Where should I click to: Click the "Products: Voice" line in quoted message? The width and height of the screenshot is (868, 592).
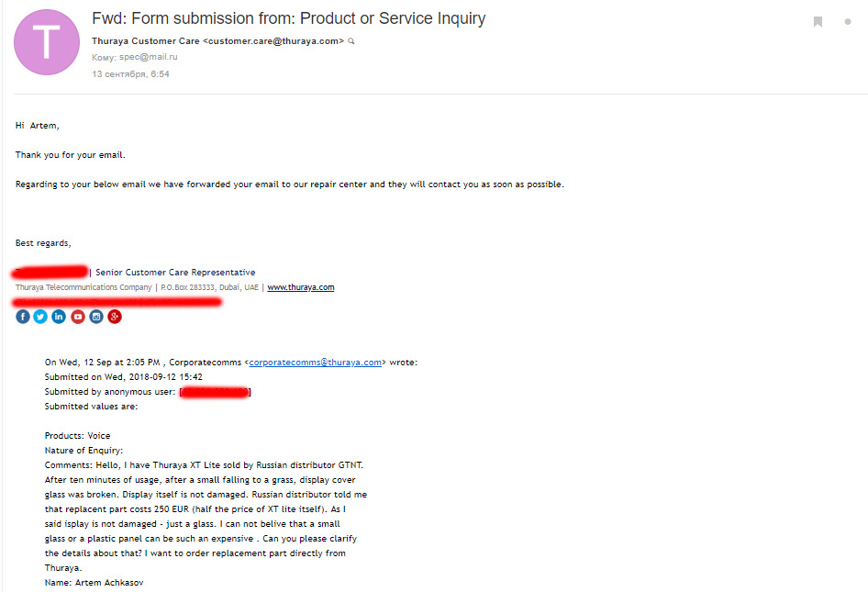coord(77,436)
